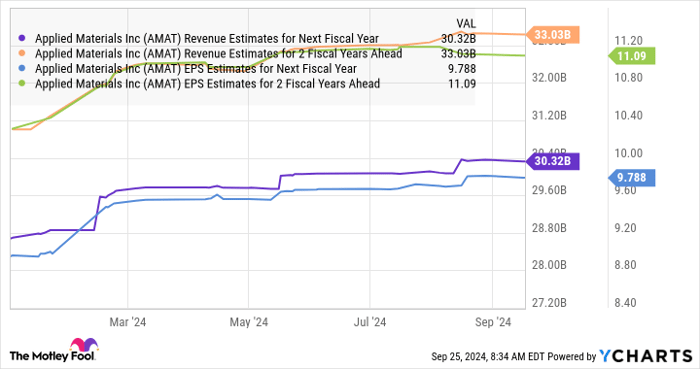Click 'The Motley Fool' logo text
The image size is (700, 369).
click(x=52, y=356)
